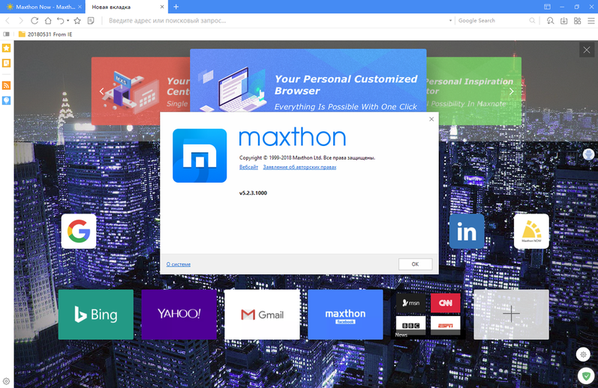Click the Google Search input field
The width and height of the screenshot is (598, 388).
[x=492, y=21]
